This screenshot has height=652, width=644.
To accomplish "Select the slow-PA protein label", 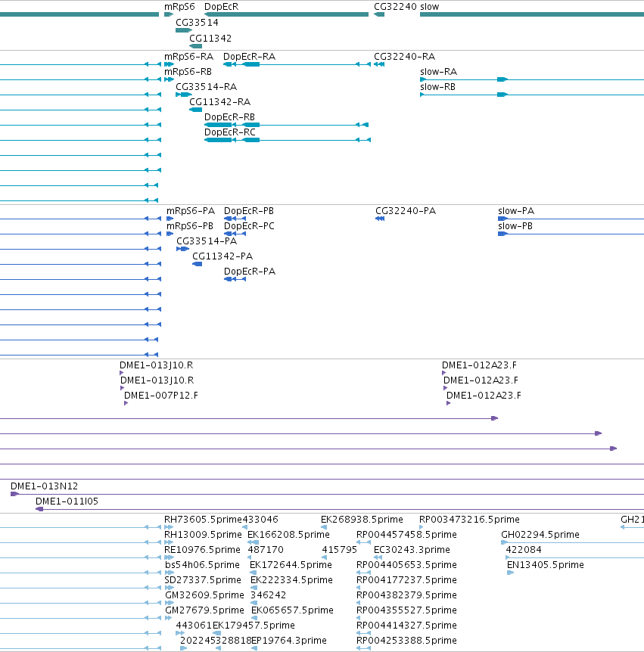I will click(x=516, y=211).
